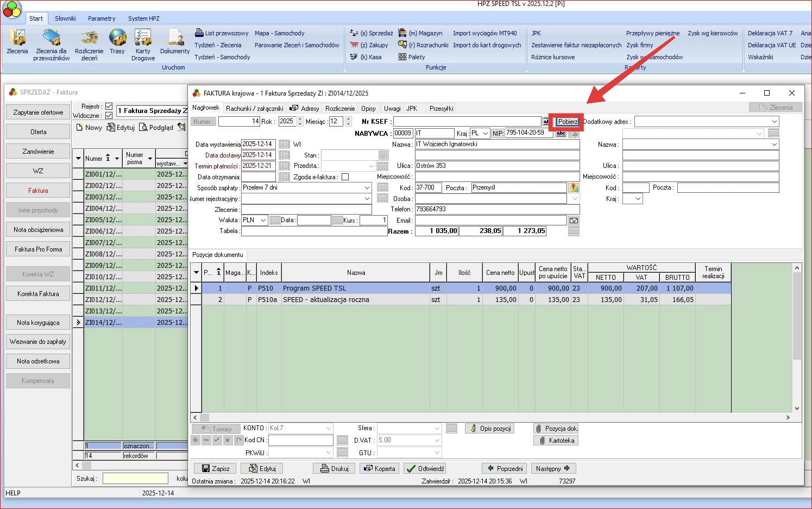Click the Pobierz button
The image size is (812, 509).
[x=568, y=122]
